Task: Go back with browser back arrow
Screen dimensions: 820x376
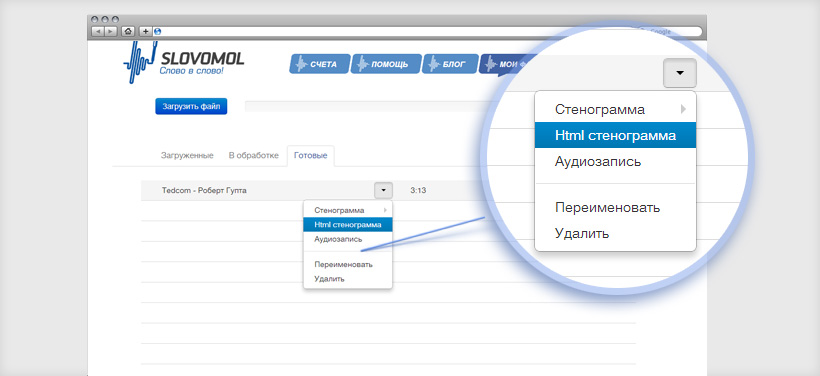Action: click(x=98, y=31)
